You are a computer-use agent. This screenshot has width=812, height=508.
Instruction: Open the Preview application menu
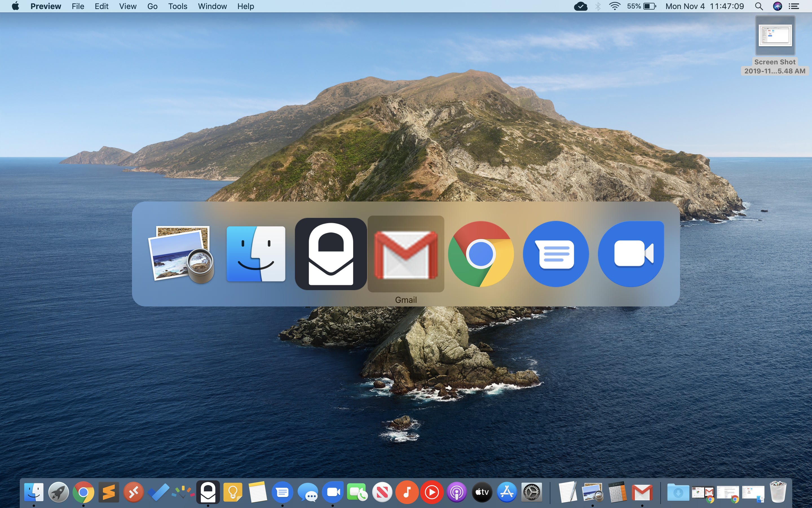coord(46,6)
